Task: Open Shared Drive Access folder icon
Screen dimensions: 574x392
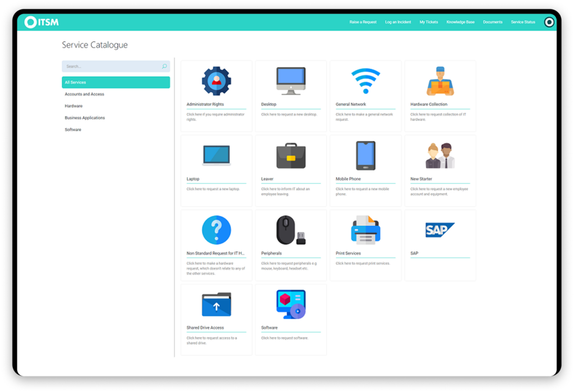Action: pyautogui.click(x=216, y=302)
